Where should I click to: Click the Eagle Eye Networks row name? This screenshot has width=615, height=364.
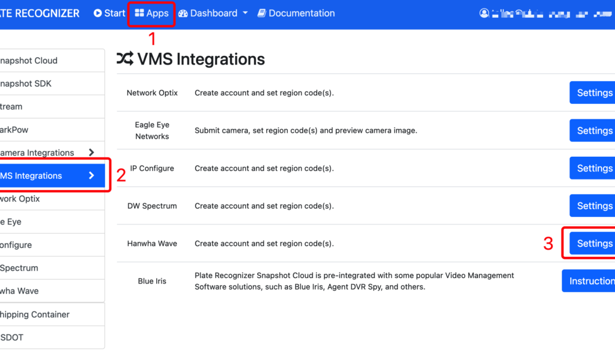152,130
